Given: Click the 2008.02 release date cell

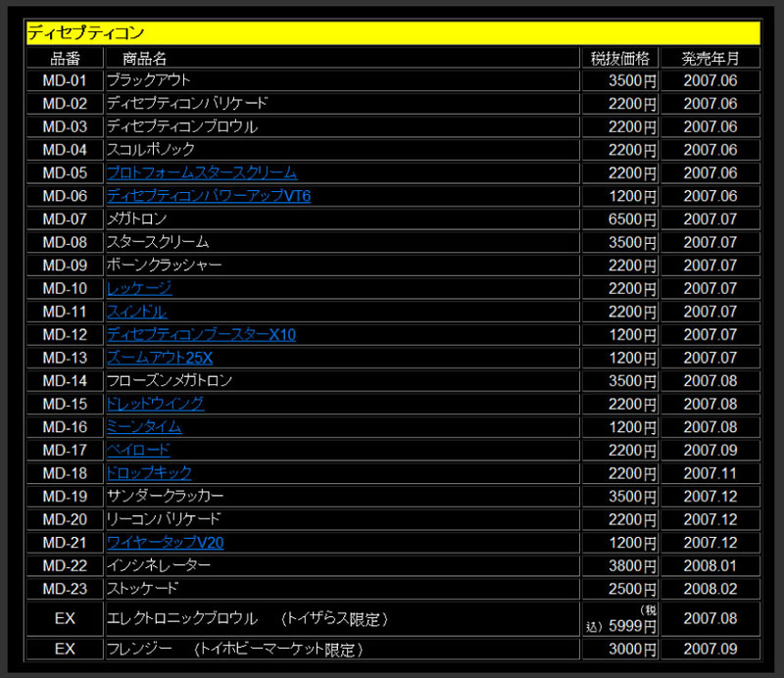Looking at the screenshot, I should (x=710, y=589).
